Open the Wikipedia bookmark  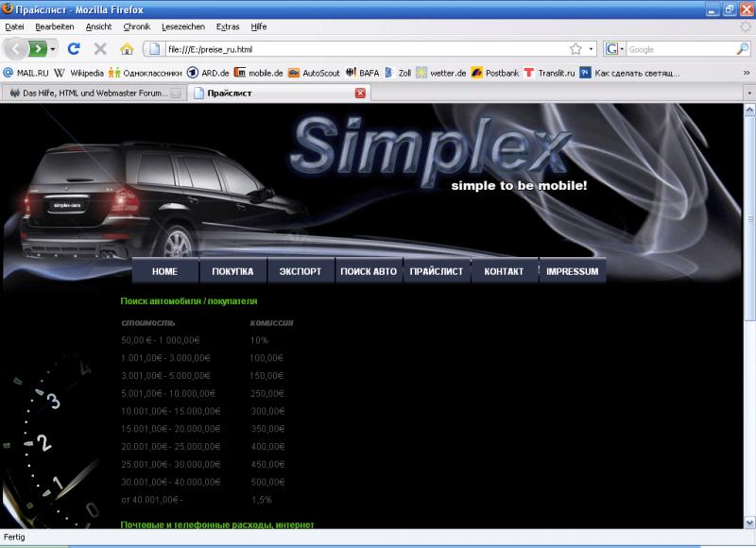tap(79, 72)
